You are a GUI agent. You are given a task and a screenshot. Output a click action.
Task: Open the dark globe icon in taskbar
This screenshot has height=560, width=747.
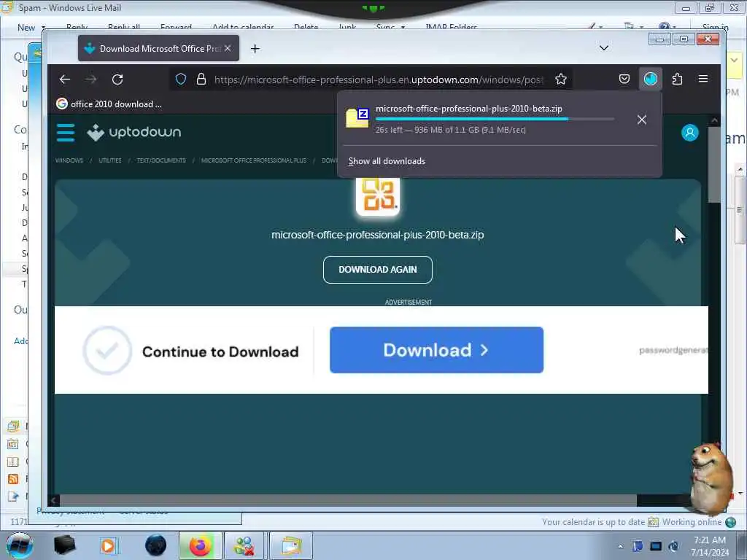coord(156,545)
